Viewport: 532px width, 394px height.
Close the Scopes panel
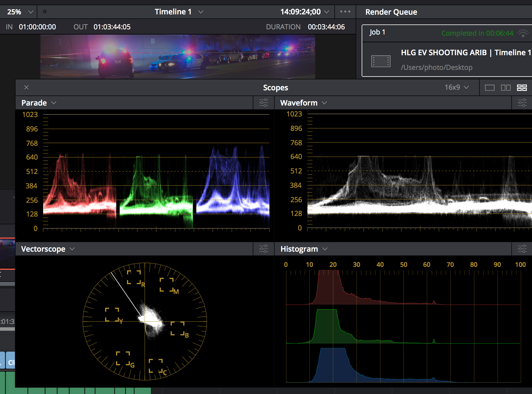26,87
